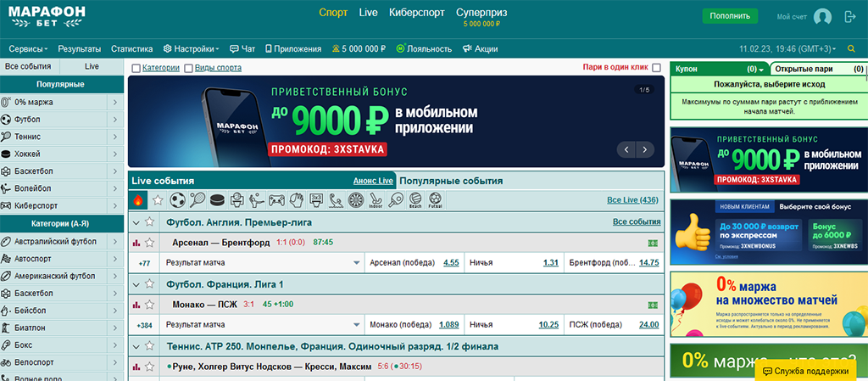Open the time zone GMT+3 dropdown
Screen dimensions: 868x381
787,48
